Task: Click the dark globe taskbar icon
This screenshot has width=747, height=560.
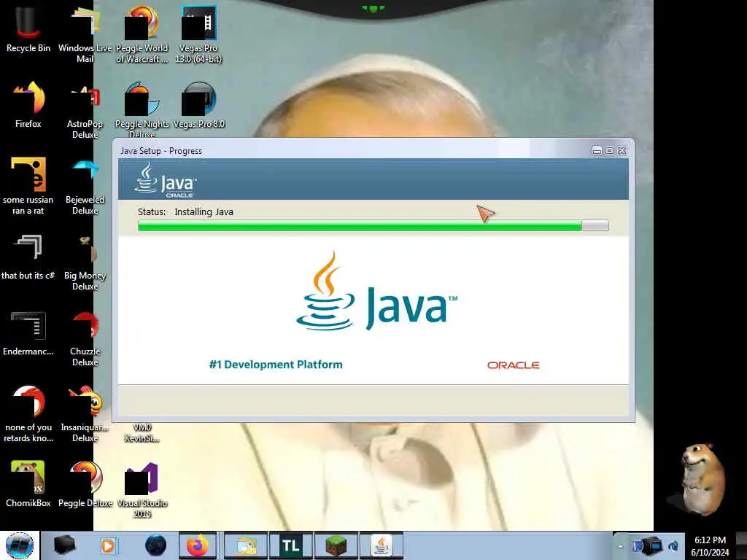Action: pos(156,545)
